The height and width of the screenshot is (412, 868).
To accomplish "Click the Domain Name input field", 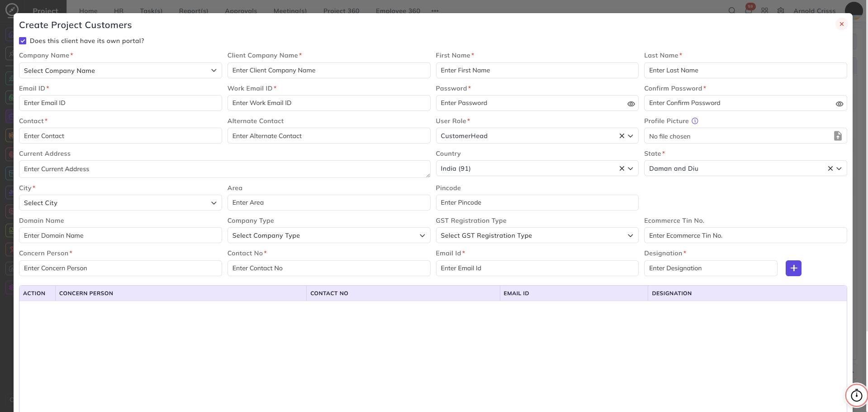I will (120, 235).
